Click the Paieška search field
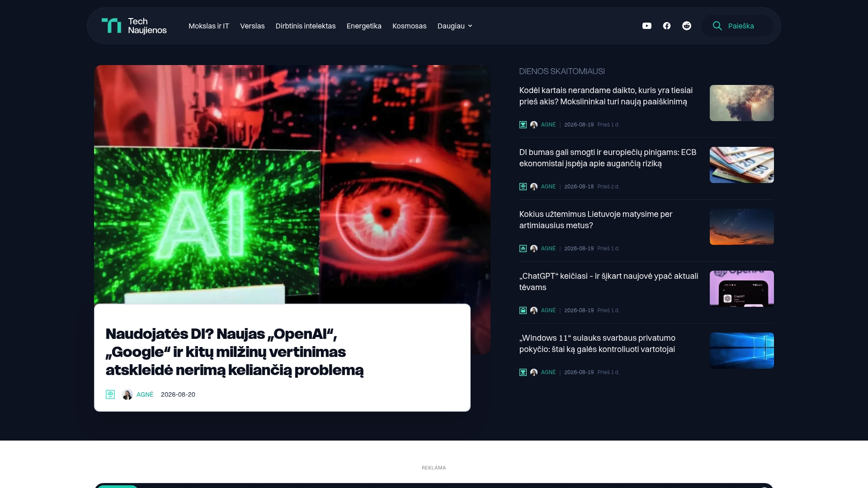This screenshot has width=868, height=488. pos(737,26)
